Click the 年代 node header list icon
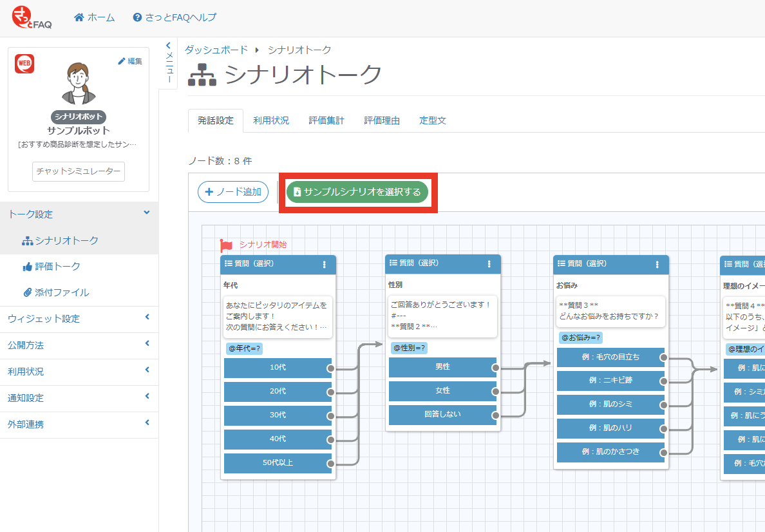 pos(229,263)
